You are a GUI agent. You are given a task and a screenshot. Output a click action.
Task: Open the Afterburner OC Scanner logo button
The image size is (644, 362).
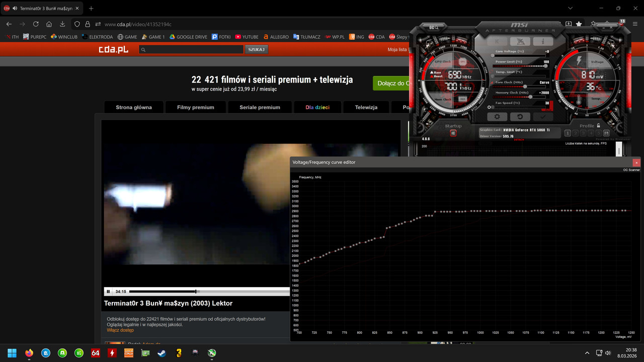point(520,42)
